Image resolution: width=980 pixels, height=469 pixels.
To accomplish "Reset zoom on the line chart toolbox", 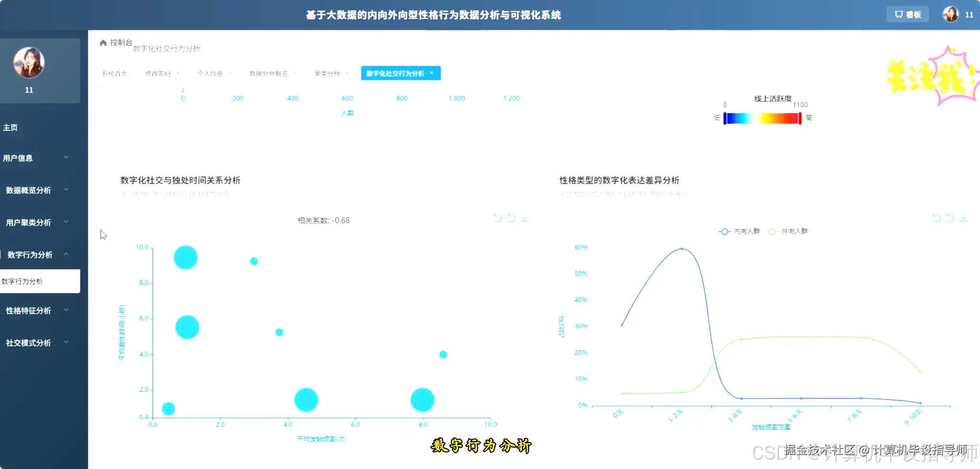I will [950, 218].
